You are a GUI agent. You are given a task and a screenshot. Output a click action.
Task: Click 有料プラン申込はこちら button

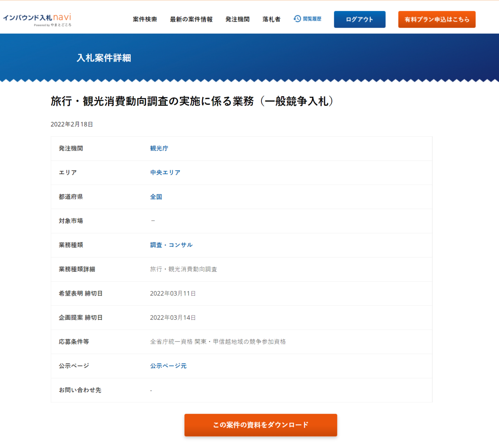point(437,19)
